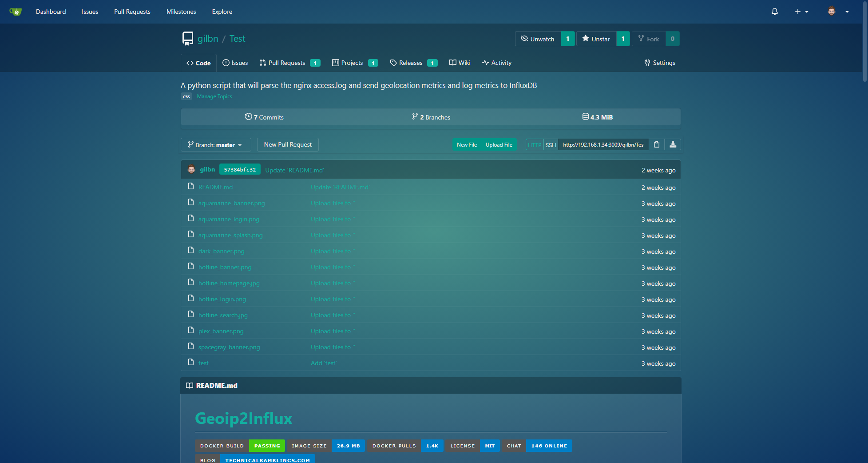Click the repository icon beside gilbn / Test
This screenshot has width=868, height=463.
pyautogui.click(x=187, y=39)
